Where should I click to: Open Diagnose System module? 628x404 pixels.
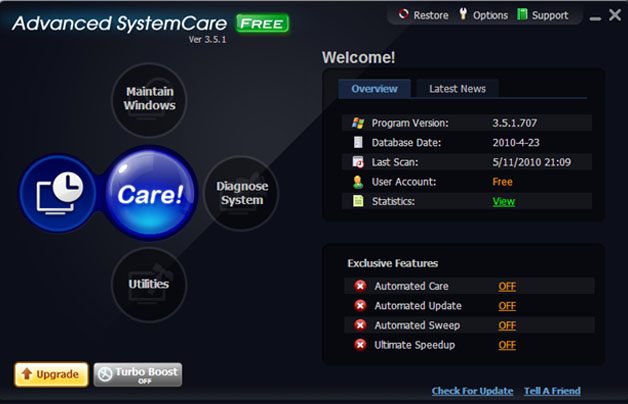(x=242, y=193)
